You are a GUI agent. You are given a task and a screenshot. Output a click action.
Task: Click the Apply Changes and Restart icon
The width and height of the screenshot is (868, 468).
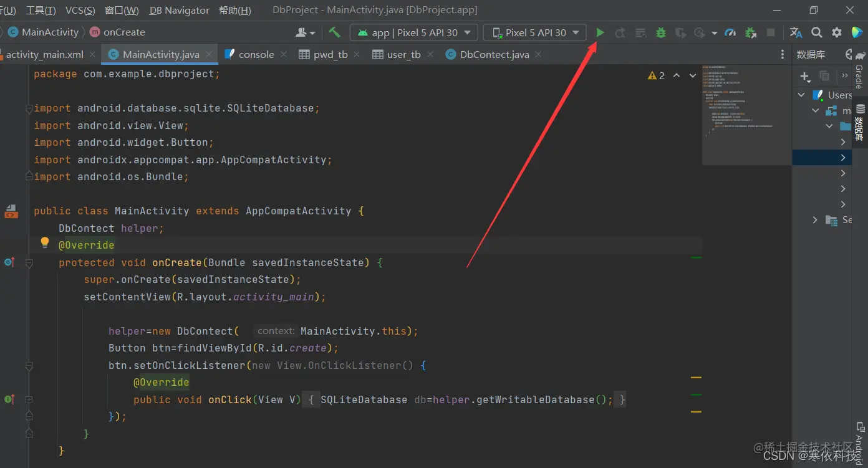[x=620, y=32]
